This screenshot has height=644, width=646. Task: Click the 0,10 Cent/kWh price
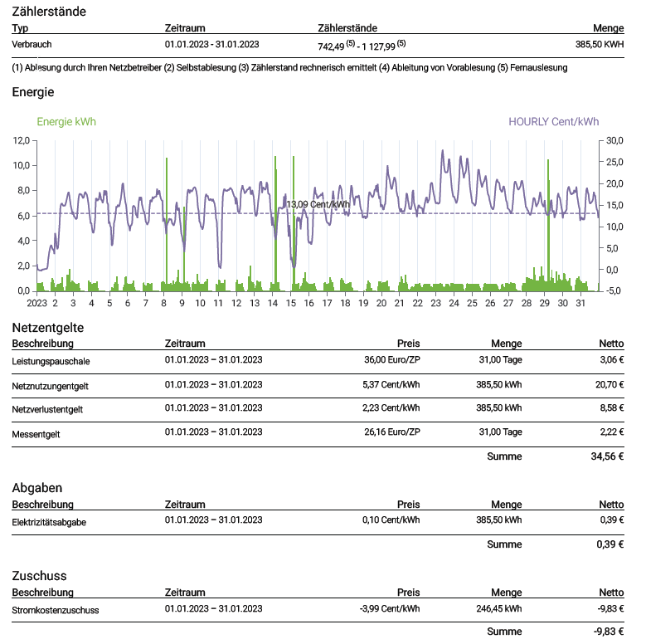(x=391, y=520)
